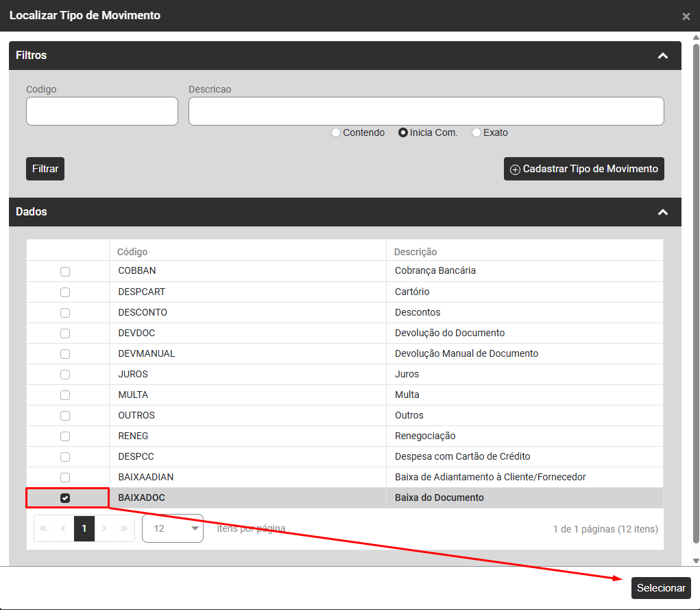Click the scrollbar down arrow
The image size is (700, 610).
pos(695,561)
